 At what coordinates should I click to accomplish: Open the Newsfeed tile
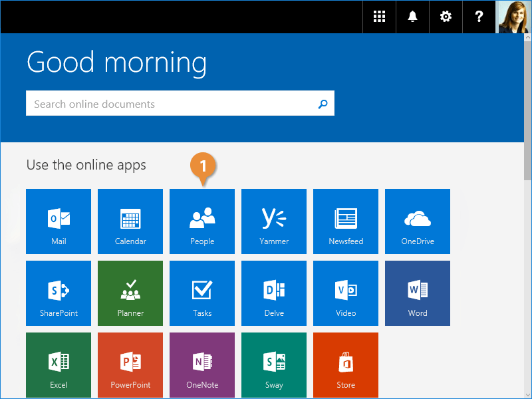346,221
